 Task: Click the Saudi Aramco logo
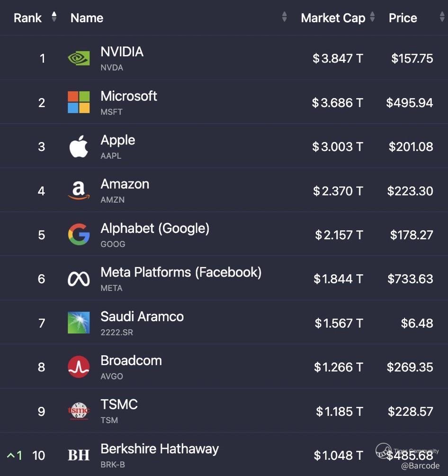coord(79,323)
